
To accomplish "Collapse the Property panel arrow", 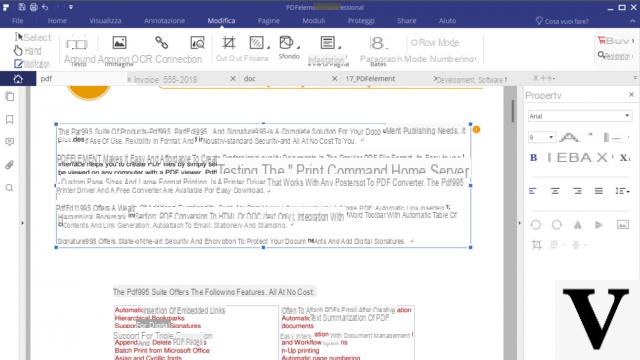I will pyautogui.click(x=520, y=223).
